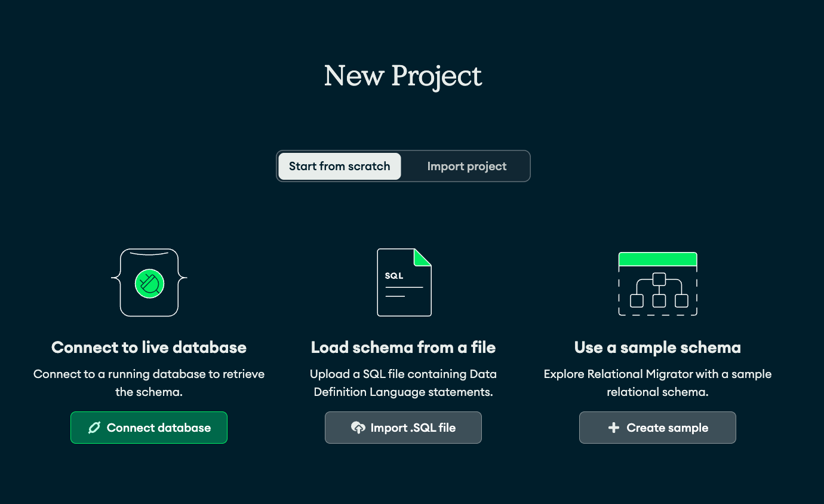Click the plug icon inside Connect database button
This screenshot has width=824, height=504.
pyautogui.click(x=94, y=428)
